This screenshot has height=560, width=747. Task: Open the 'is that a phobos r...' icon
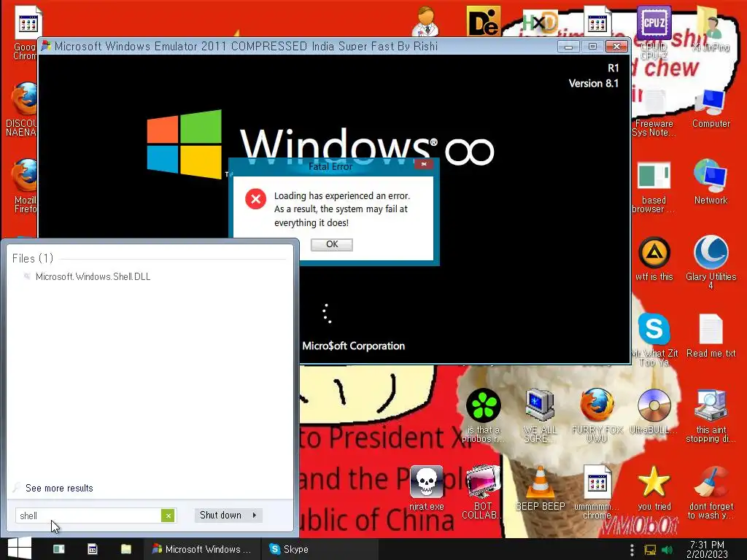(483, 416)
